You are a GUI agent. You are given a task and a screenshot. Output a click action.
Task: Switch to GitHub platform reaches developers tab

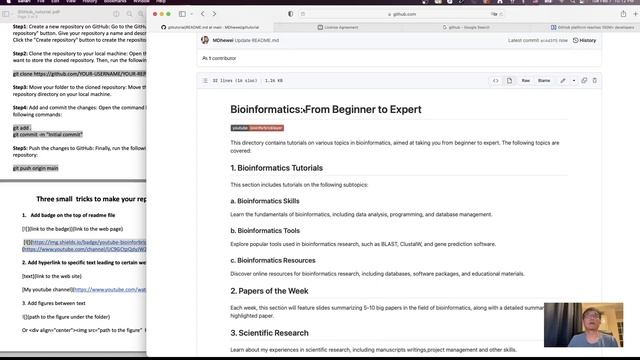coord(592,27)
